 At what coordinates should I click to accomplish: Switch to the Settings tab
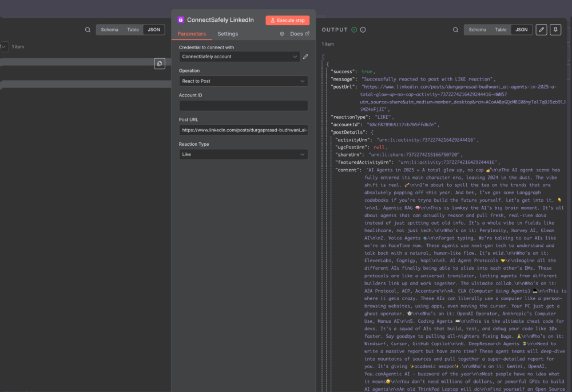pos(228,34)
